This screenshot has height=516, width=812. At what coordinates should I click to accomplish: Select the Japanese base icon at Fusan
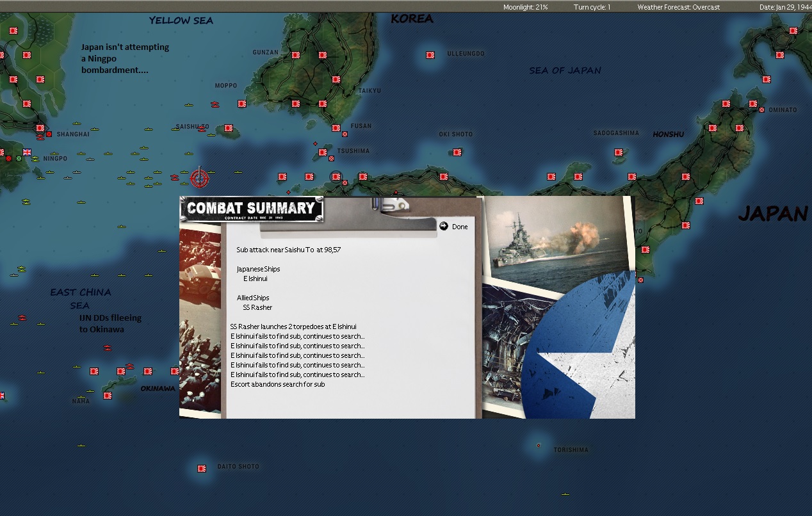[x=336, y=127]
